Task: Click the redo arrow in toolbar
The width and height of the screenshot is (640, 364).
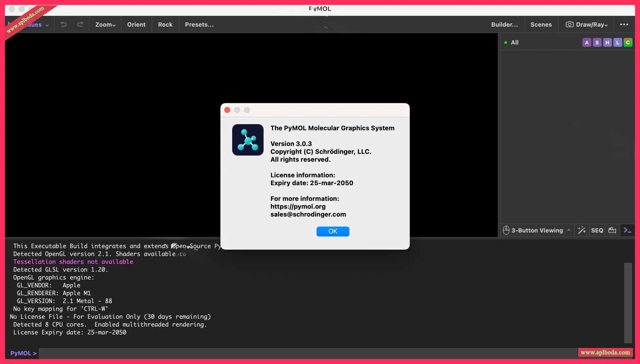Action: [80, 24]
